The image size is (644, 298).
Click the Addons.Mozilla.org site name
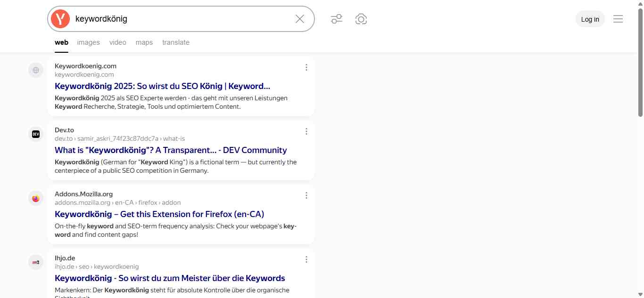pyautogui.click(x=84, y=194)
